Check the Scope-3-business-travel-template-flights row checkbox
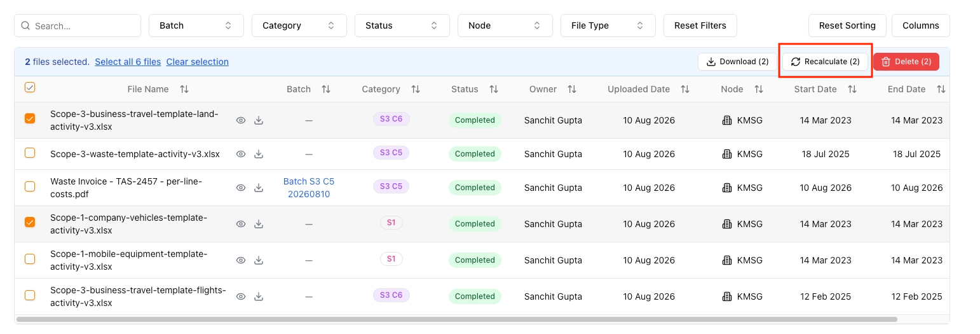The width and height of the screenshot is (980, 334). pyautogui.click(x=30, y=295)
